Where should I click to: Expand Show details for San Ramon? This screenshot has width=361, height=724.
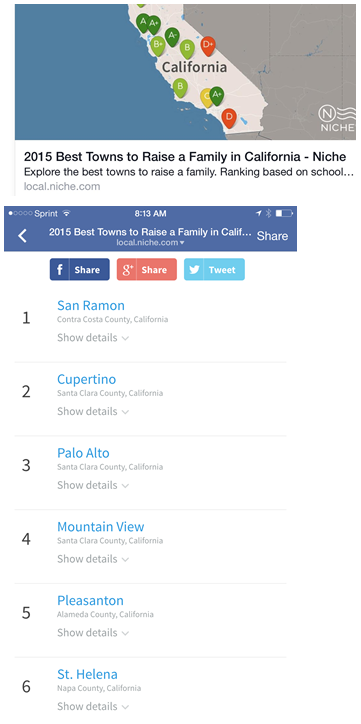coord(93,338)
